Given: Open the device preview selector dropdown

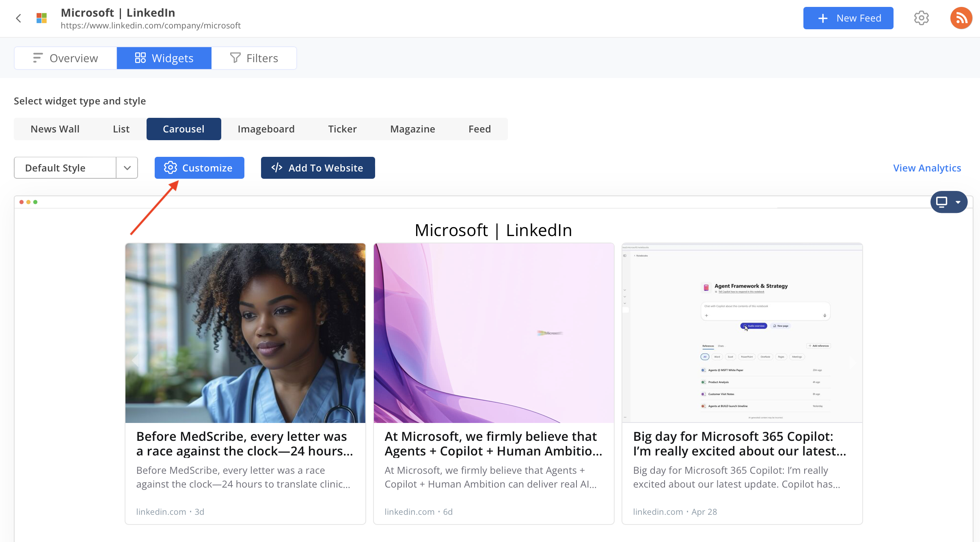Looking at the screenshot, I should pyautogui.click(x=949, y=202).
